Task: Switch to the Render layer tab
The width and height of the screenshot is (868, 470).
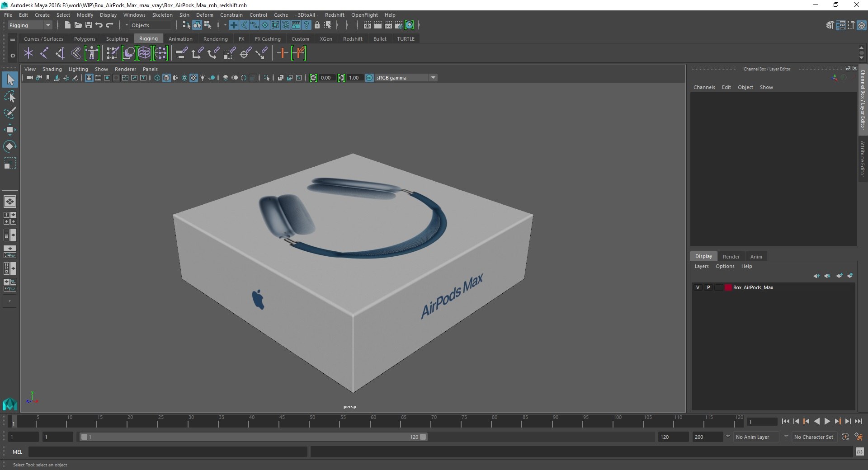Action: click(731, 257)
